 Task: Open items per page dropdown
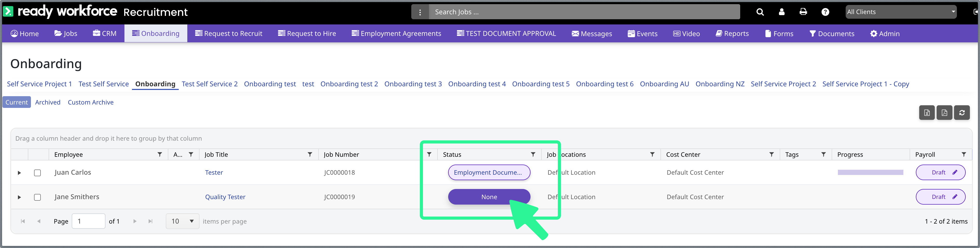point(182,221)
